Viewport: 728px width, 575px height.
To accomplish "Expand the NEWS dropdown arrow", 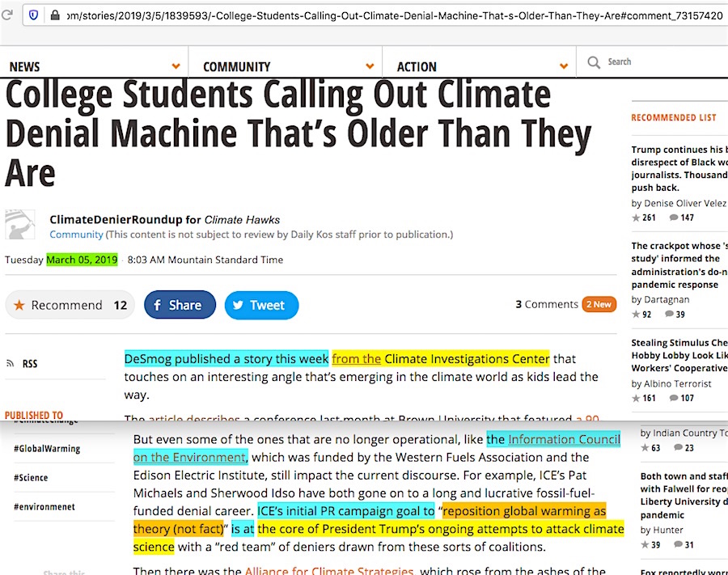I will [176, 66].
